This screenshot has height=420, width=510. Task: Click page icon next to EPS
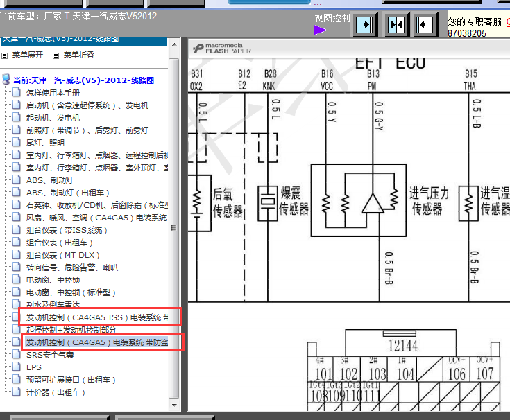tap(17, 367)
